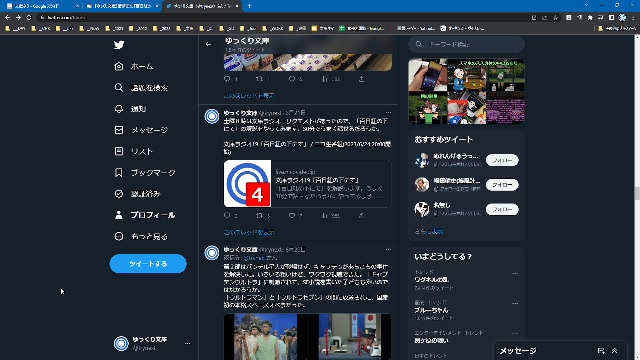
Task: Switch to the first browser tab
Action: [42, 6]
